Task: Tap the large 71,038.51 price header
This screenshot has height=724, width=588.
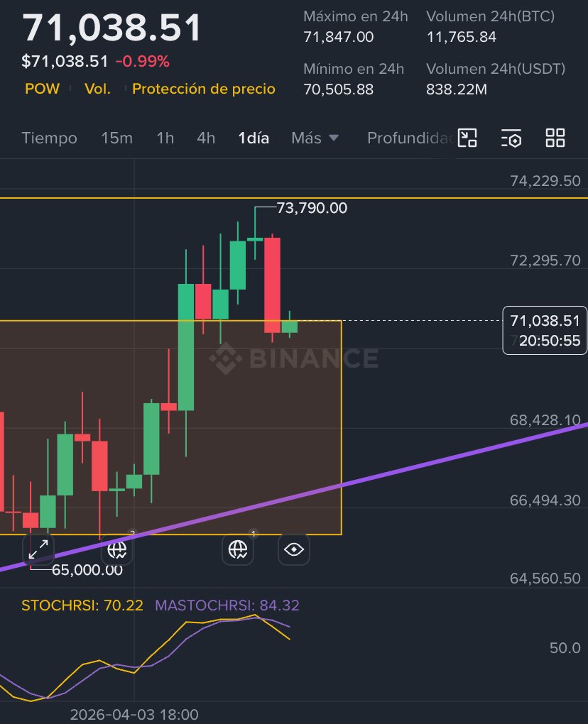Action: click(x=111, y=28)
